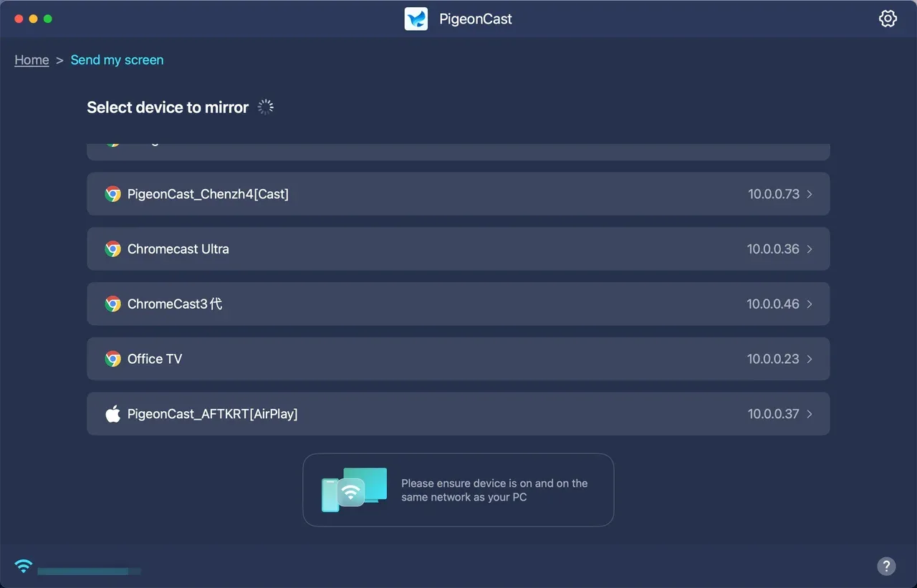Select the partially hidden top device row
Screen dimensions: 917x588
pyautogui.click(x=458, y=151)
